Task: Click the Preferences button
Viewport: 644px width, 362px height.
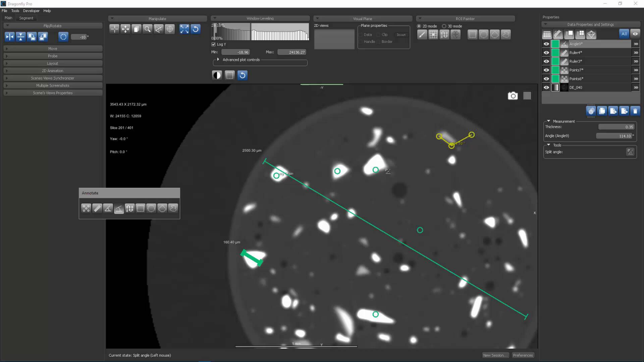Action: pos(522,355)
